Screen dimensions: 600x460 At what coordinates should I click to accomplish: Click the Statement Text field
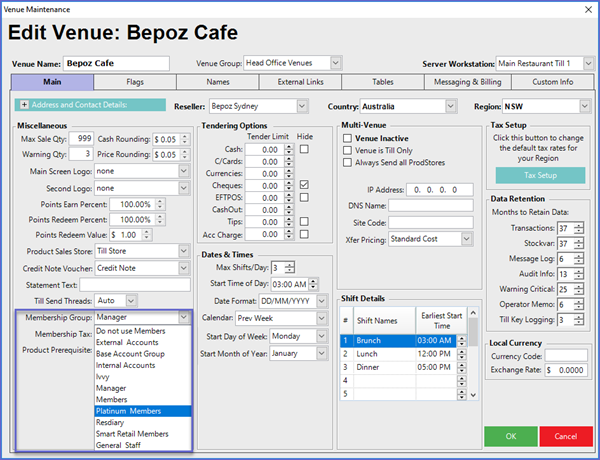tap(135, 285)
